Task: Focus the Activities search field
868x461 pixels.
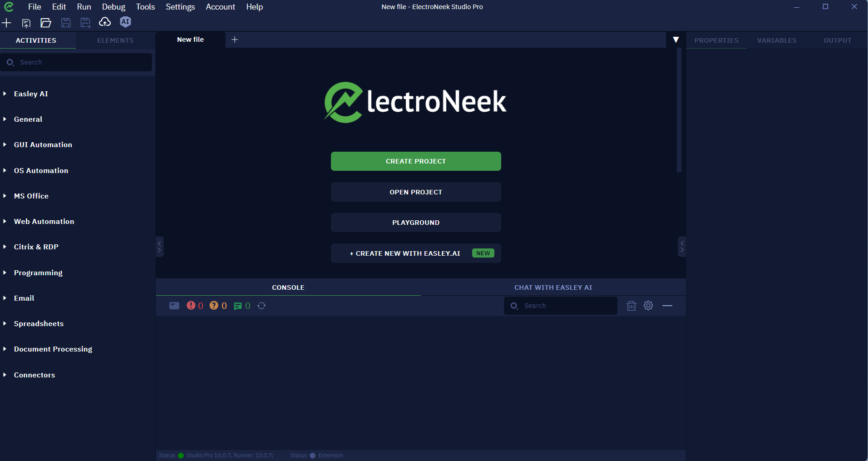Action: pyautogui.click(x=76, y=62)
